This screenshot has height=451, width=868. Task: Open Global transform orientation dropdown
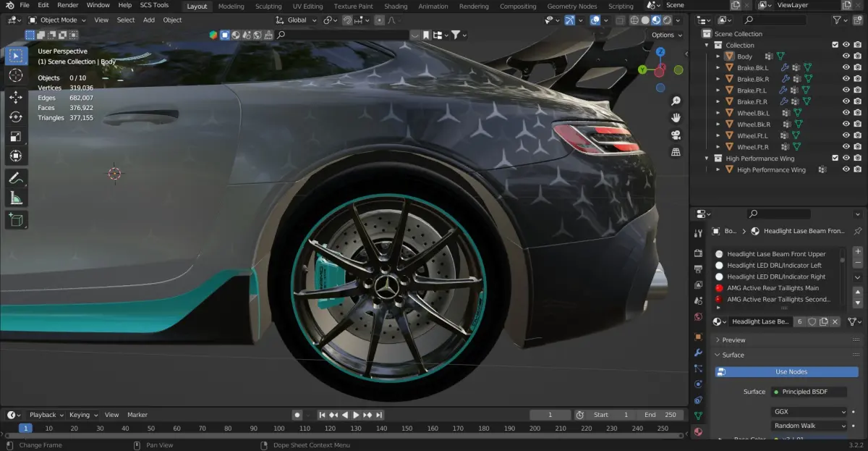click(297, 20)
